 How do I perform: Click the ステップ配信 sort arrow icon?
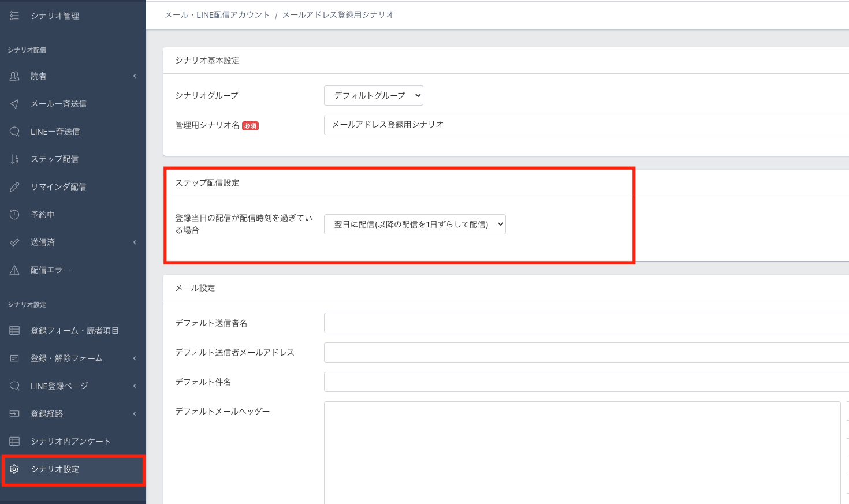click(x=14, y=159)
